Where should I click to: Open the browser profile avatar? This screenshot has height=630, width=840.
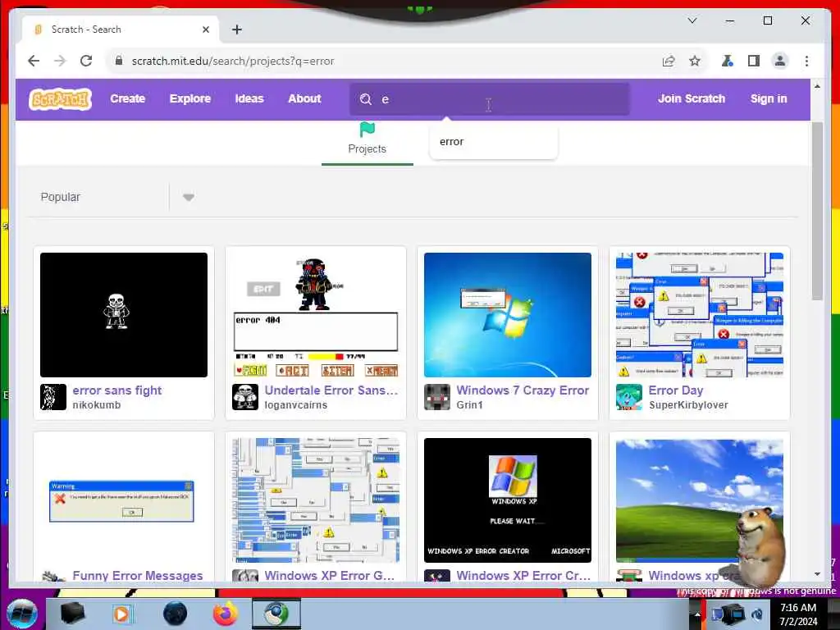(780, 61)
